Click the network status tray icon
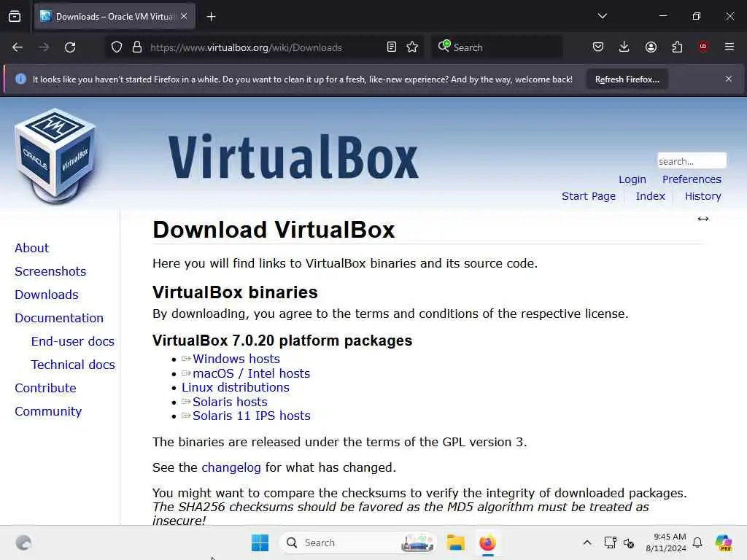This screenshot has height=560, width=747. 610,542
